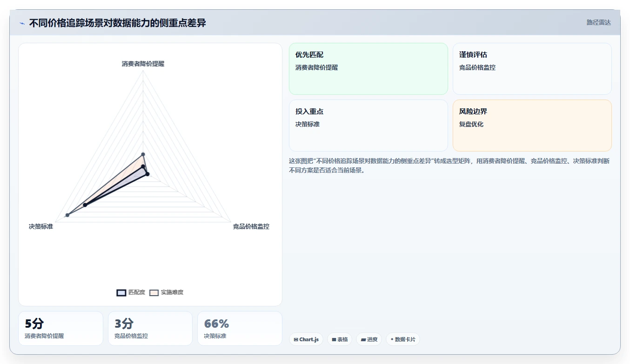This screenshot has height=364, width=630.
Task: Open the 投入重点 card
Action: pyautogui.click(x=369, y=126)
